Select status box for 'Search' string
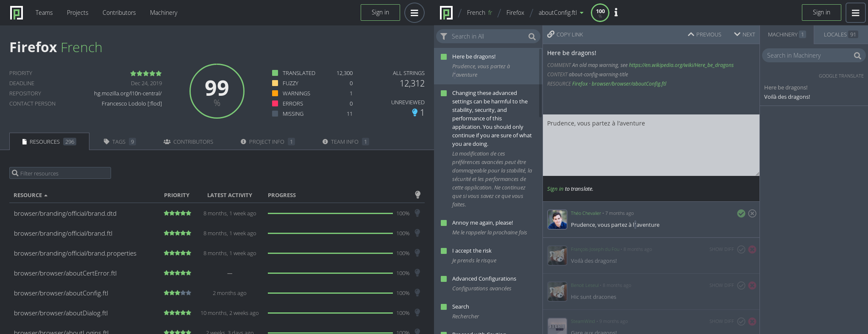Screen dimensions: 868x334 [444, 307]
